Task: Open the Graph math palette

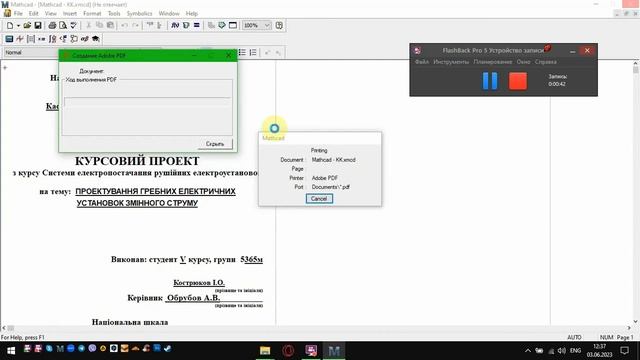Action: point(20,39)
